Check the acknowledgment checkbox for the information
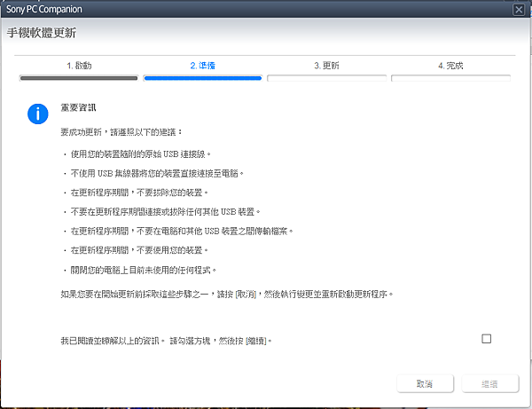Screen dimensions: 532x409 click(x=486, y=338)
